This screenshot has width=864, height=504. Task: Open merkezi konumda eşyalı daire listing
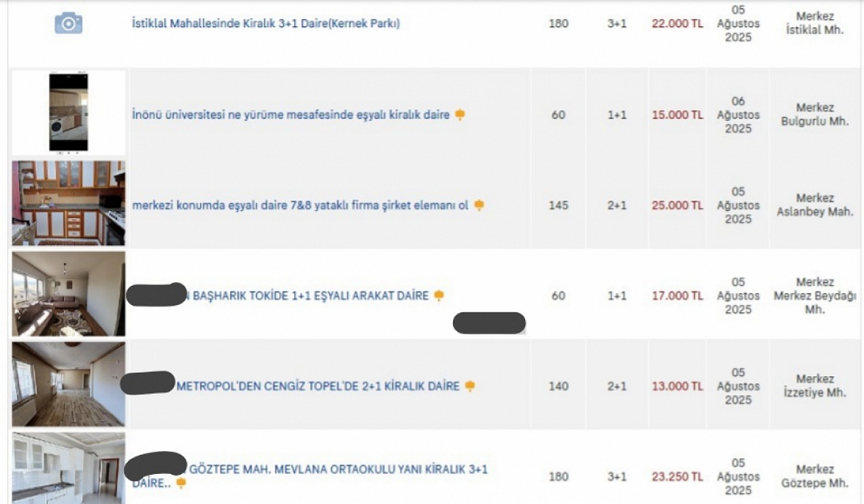tap(300, 205)
